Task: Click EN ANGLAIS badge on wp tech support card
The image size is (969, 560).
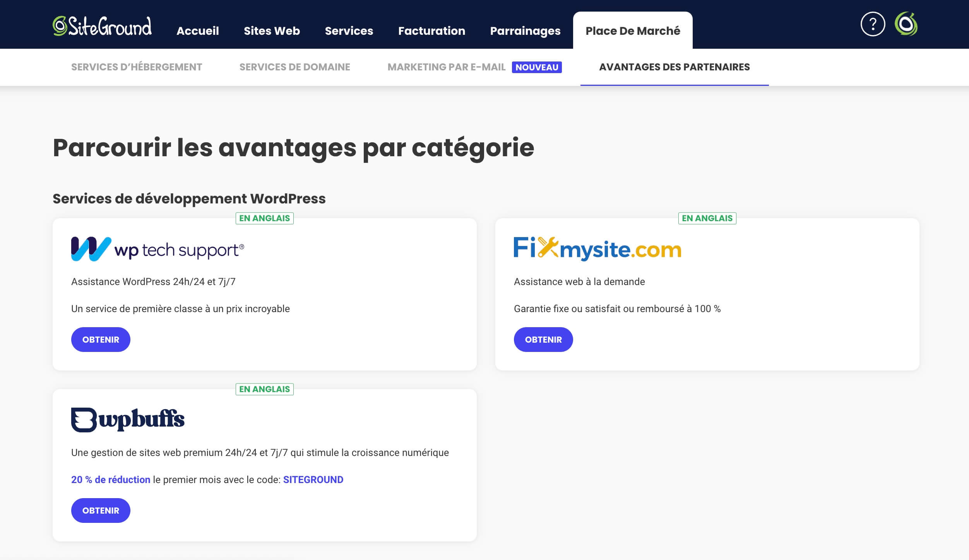Action: coord(265,218)
